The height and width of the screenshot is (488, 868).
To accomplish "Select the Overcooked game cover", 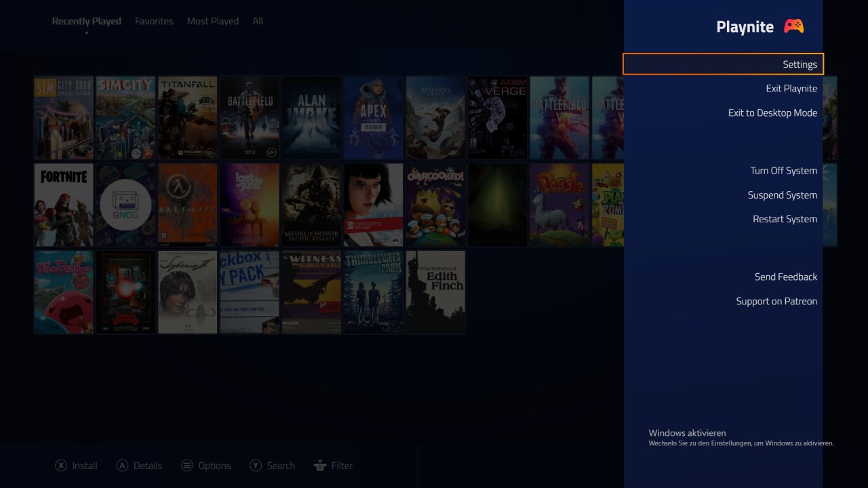I will tap(435, 205).
